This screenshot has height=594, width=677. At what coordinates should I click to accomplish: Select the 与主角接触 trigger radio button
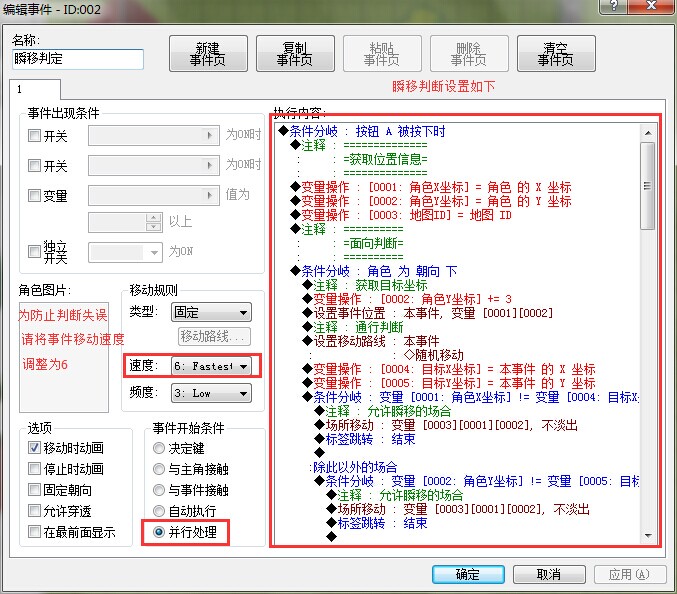point(159,469)
